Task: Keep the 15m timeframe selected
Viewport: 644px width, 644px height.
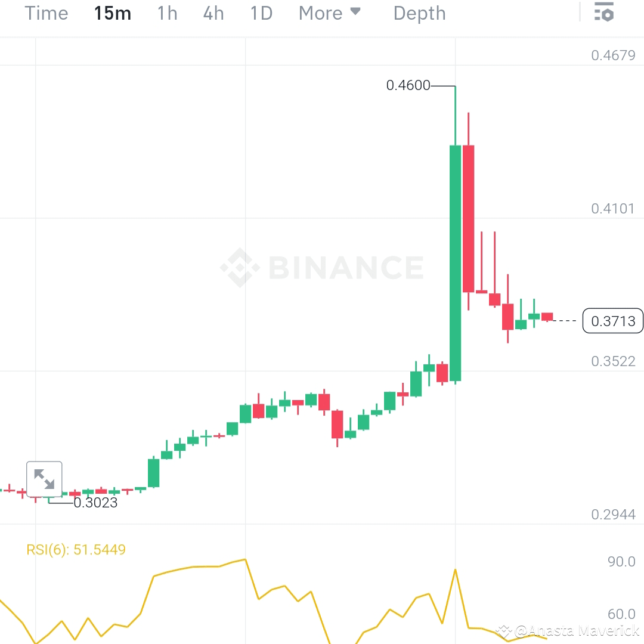Action: pos(112,13)
